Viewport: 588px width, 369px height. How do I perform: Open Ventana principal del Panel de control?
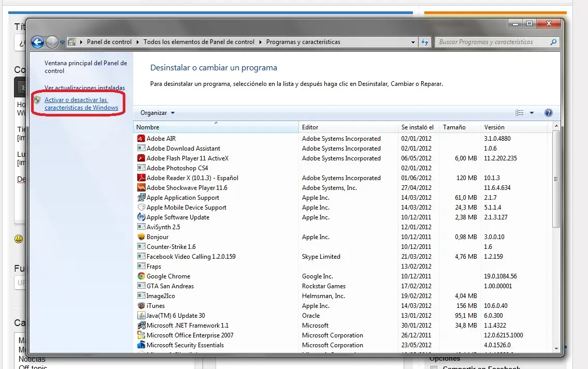click(x=85, y=67)
